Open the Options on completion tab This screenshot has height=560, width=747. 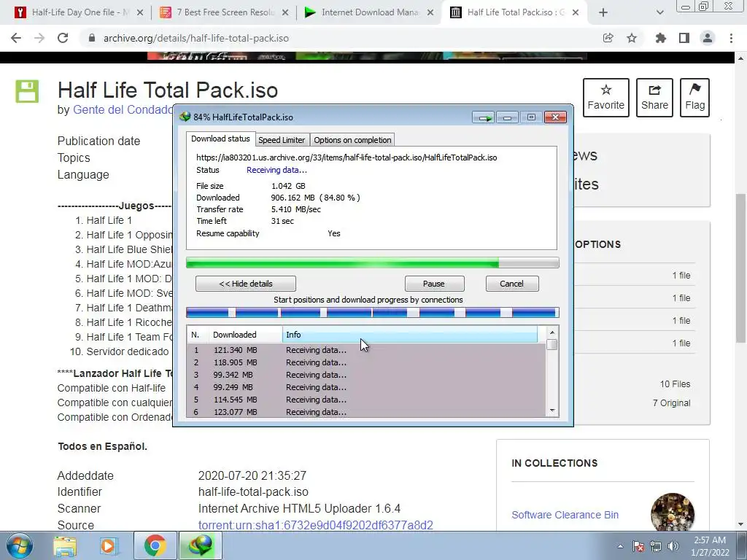pos(352,140)
